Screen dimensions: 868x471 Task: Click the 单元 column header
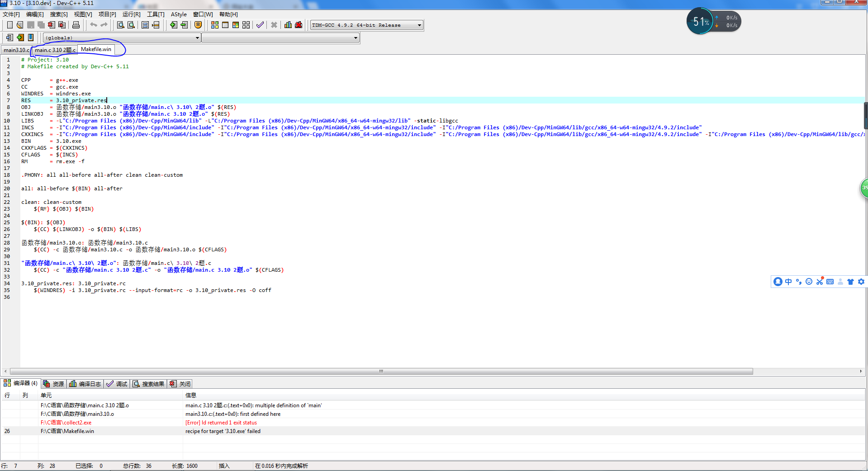coord(110,396)
